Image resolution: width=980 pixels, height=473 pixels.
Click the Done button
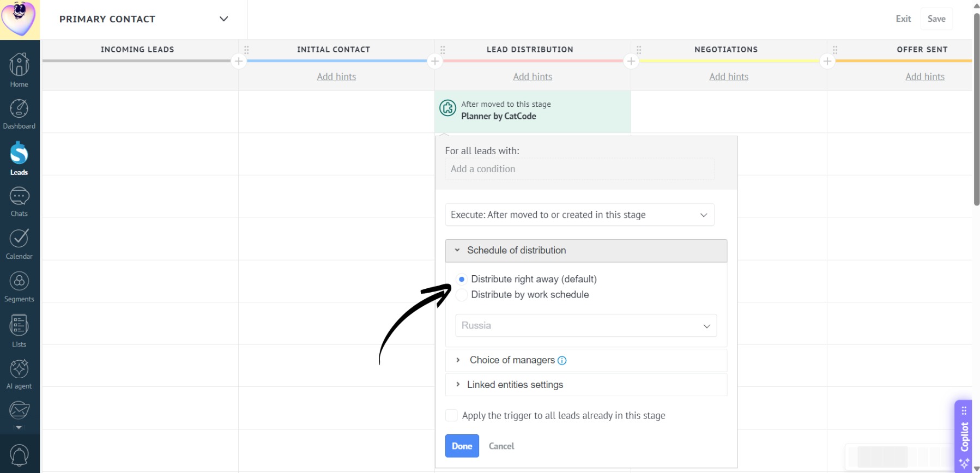[x=462, y=446]
